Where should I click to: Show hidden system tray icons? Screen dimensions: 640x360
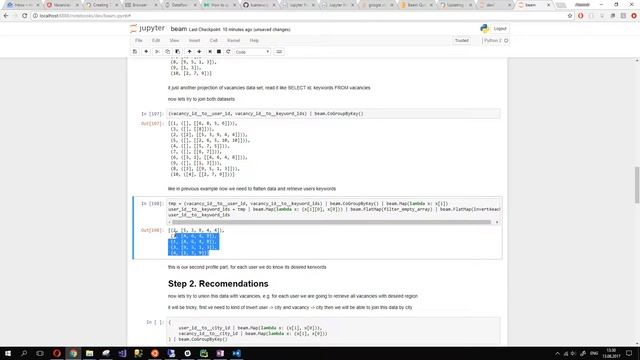557,353
